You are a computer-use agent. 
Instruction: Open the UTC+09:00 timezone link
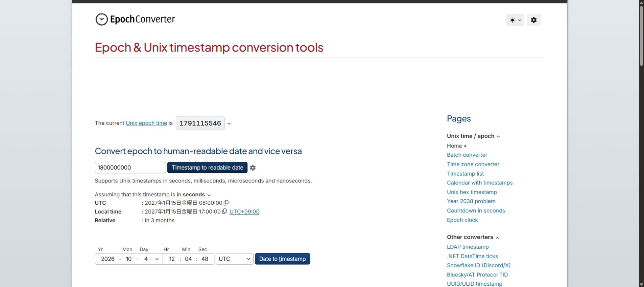244,212
